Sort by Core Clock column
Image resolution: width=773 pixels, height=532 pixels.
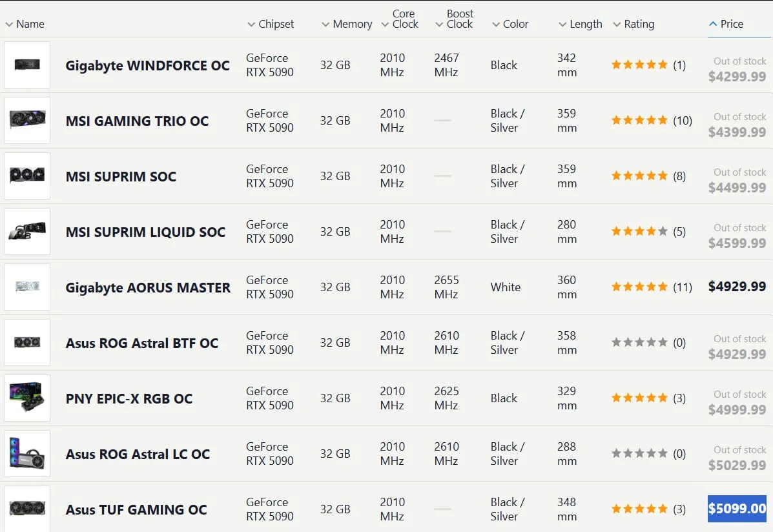point(400,19)
